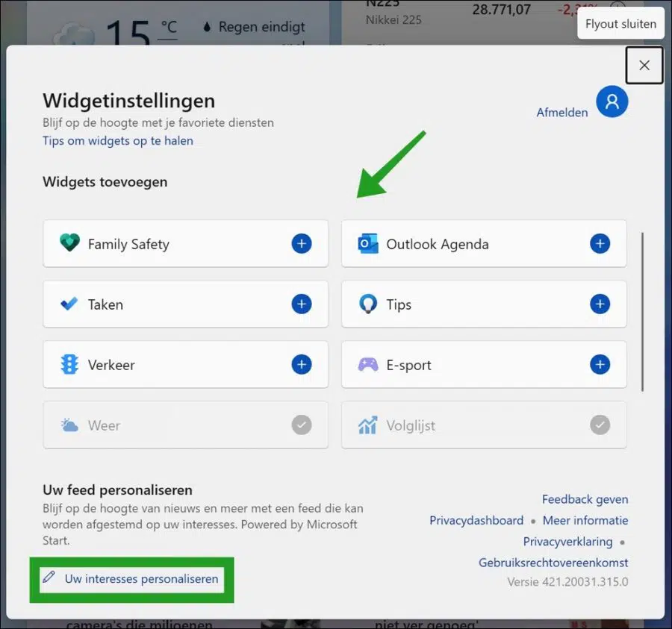The width and height of the screenshot is (672, 629).
Task: Click the E-sport game controller icon
Action: point(367,364)
